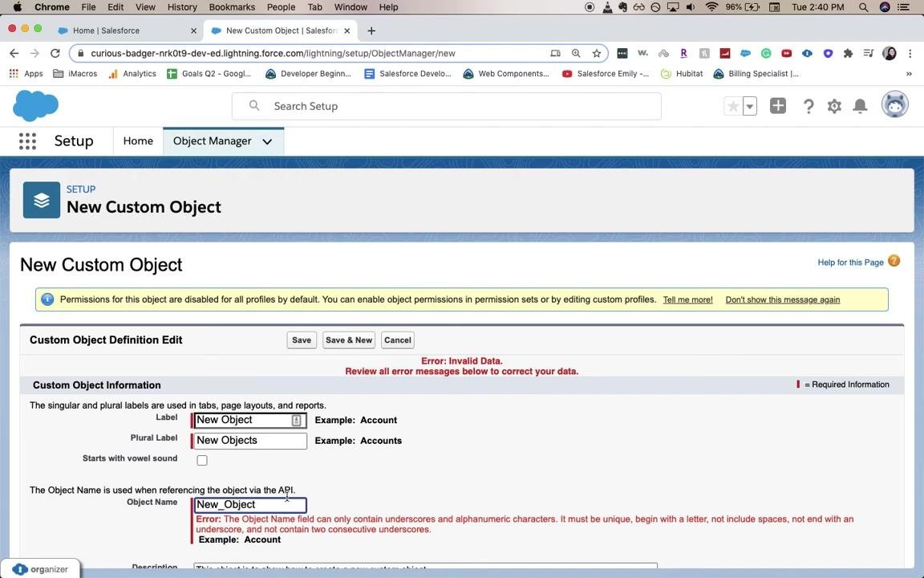Screen dimensions: 924x578
Task: Click the Plural Label field
Action: [x=250, y=441]
